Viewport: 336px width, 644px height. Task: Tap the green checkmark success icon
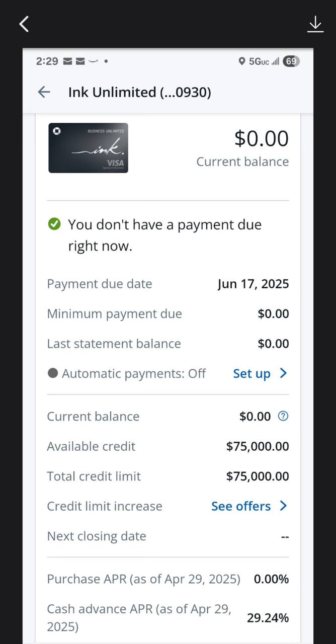[x=54, y=224]
